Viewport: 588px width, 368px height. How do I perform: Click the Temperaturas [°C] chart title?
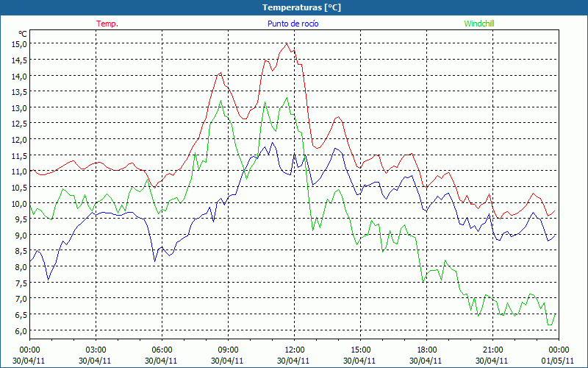point(301,7)
